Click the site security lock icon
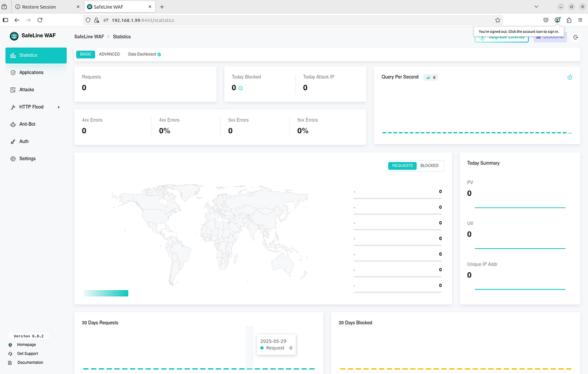Screen dimensions: 588x374 (96, 20)
